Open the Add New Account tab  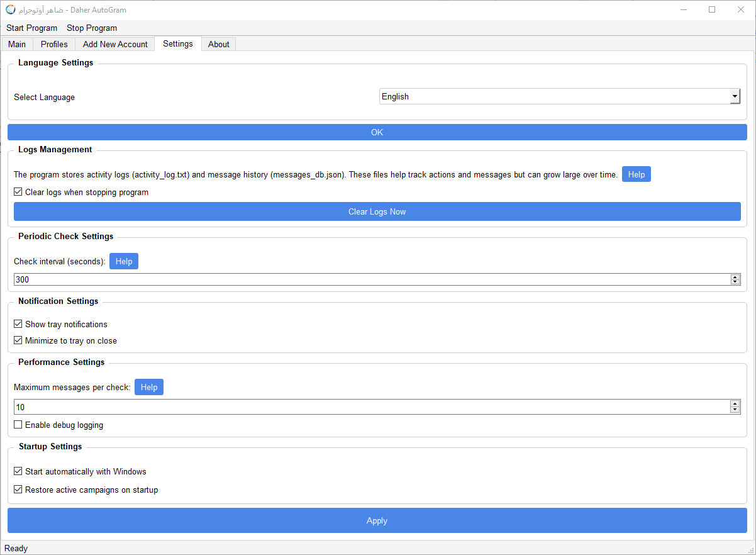click(115, 44)
